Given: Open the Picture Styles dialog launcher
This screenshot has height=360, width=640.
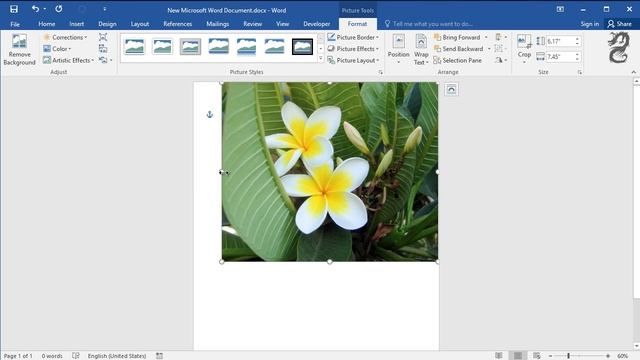Looking at the screenshot, I should pyautogui.click(x=380, y=72).
